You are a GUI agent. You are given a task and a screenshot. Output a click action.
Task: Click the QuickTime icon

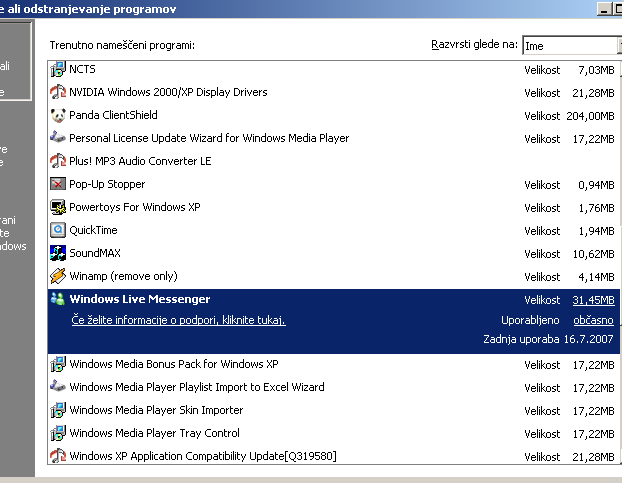(x=58, y=230)
